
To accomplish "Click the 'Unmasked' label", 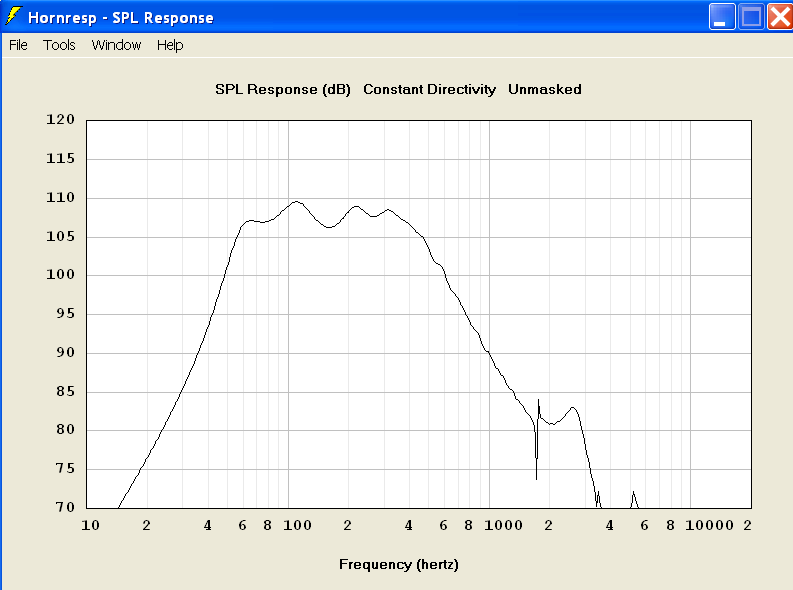I will [545, 89].
